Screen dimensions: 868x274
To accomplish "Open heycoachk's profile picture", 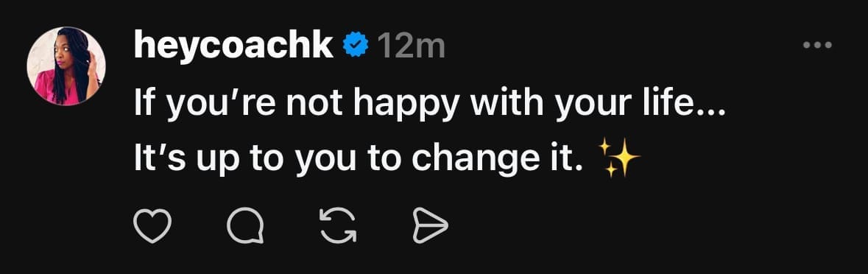I will tap(66, 66).
